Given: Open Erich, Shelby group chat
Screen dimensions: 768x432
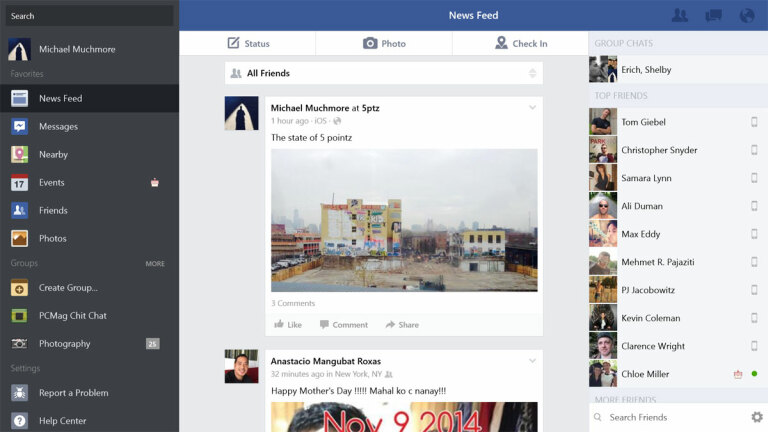Looking at the screenshot, I should [x=678, y=70].
